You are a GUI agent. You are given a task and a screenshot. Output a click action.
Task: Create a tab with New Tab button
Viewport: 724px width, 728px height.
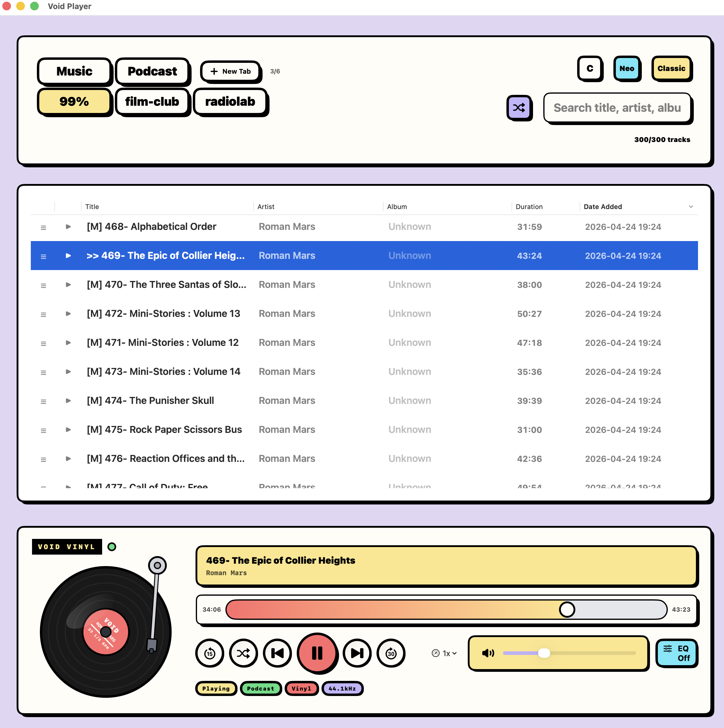[x=231, y=71]
